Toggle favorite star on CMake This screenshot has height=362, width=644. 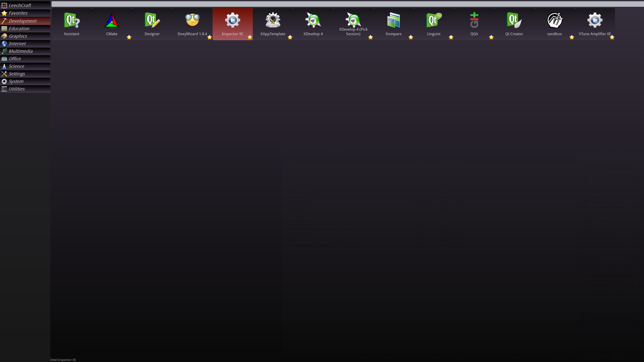[x=129, y=37]
